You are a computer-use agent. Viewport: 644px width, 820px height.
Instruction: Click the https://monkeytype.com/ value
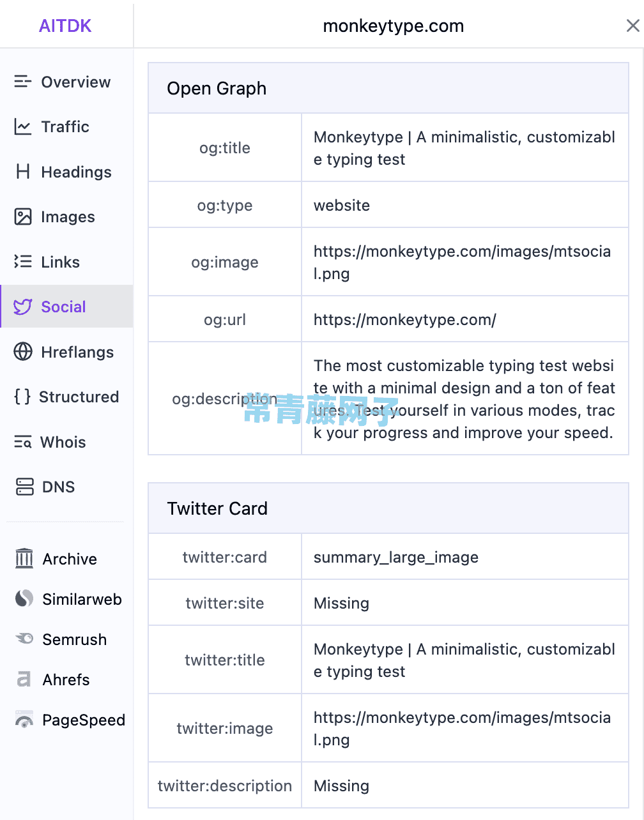405,319
